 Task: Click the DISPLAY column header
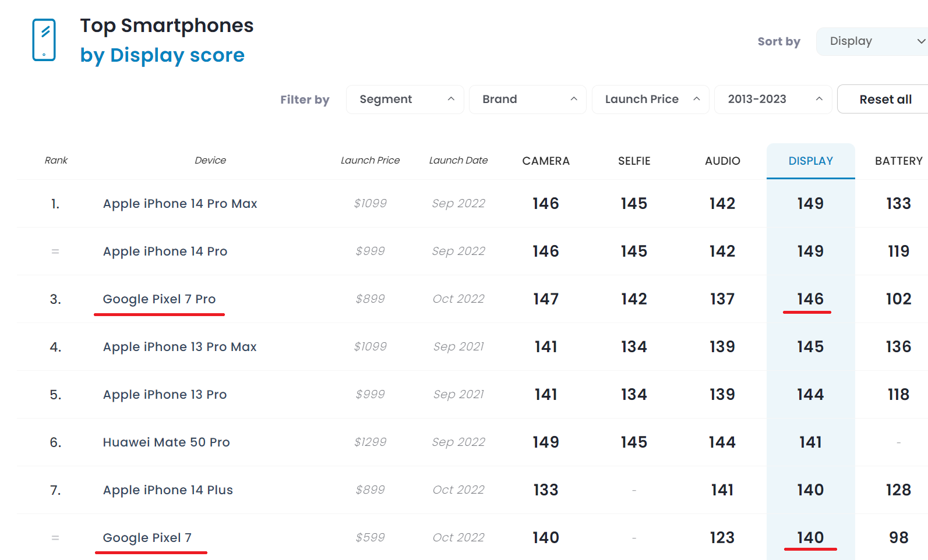pyautogui.click(x=810, y=161)
